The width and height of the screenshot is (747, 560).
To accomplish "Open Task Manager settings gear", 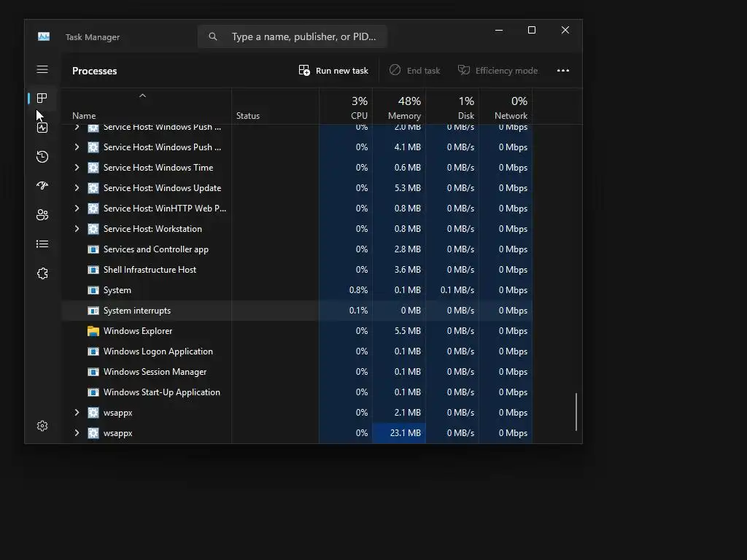I will (x=42, y=426).
